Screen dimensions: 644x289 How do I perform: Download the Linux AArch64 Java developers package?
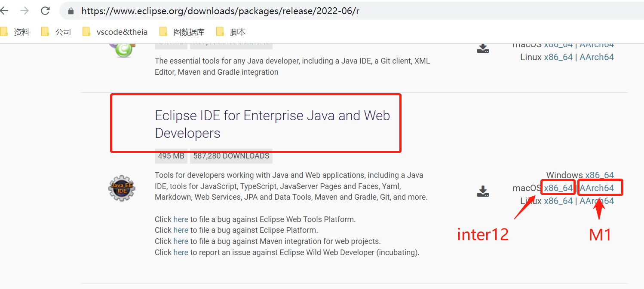coord(597,57)
